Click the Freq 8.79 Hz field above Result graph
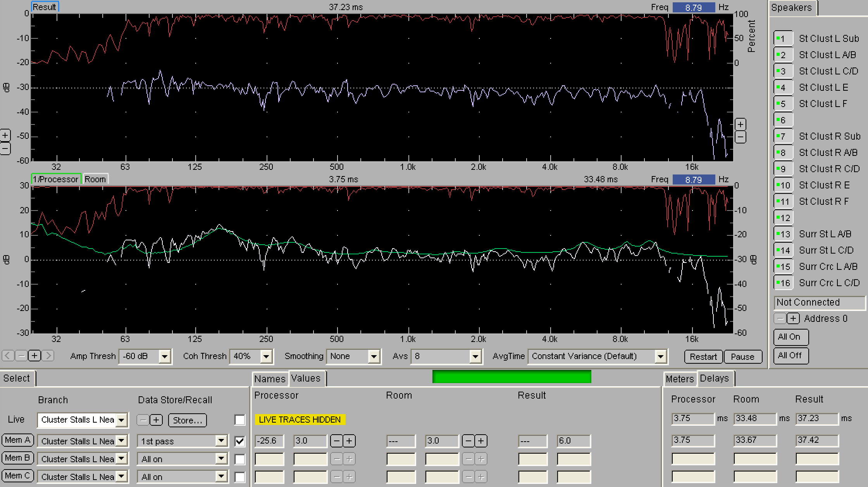This screenshot has height=487, width=868. point(693,7)
